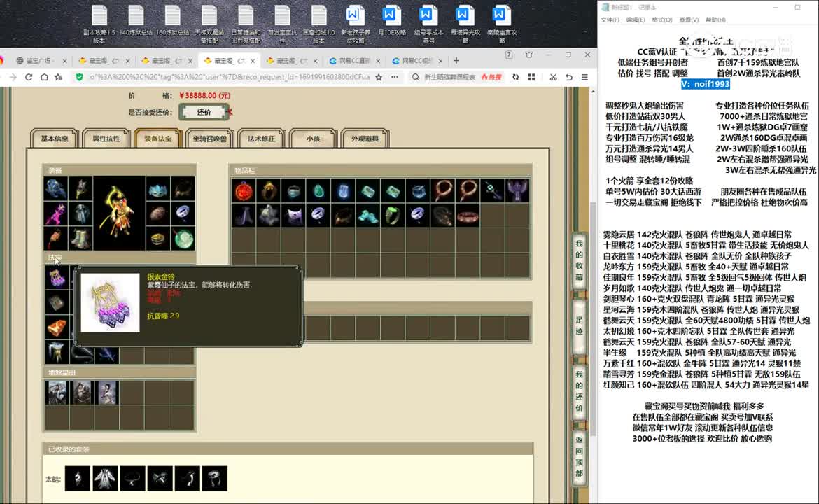This screenshot has height=504, width=819.
Task: Open the 副本攻略1.5版本 desktop file
Action: (99, 24)
